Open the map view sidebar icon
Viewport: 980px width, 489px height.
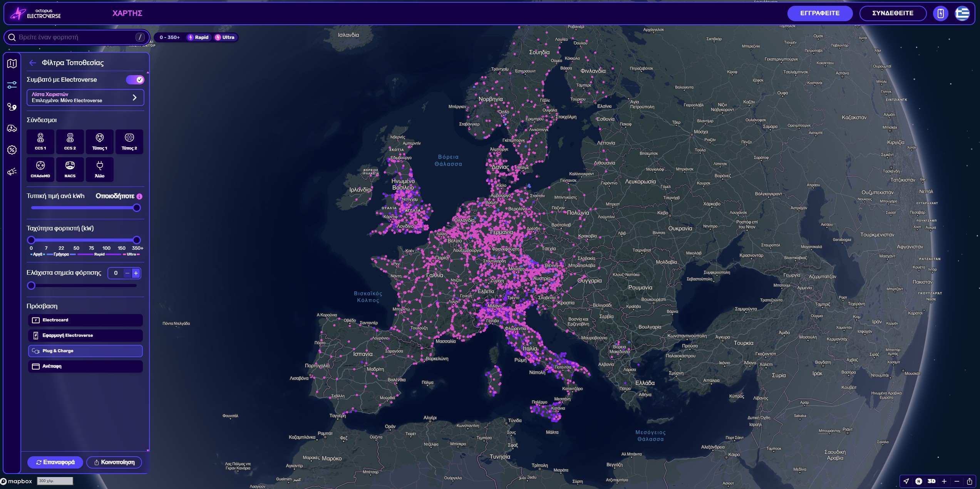(x=12, y=64)
